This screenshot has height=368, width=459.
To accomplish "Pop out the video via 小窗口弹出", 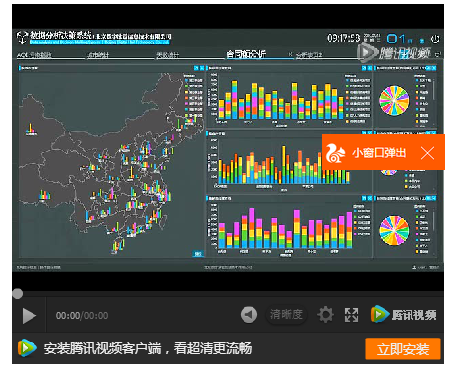I will click(379, 153).
